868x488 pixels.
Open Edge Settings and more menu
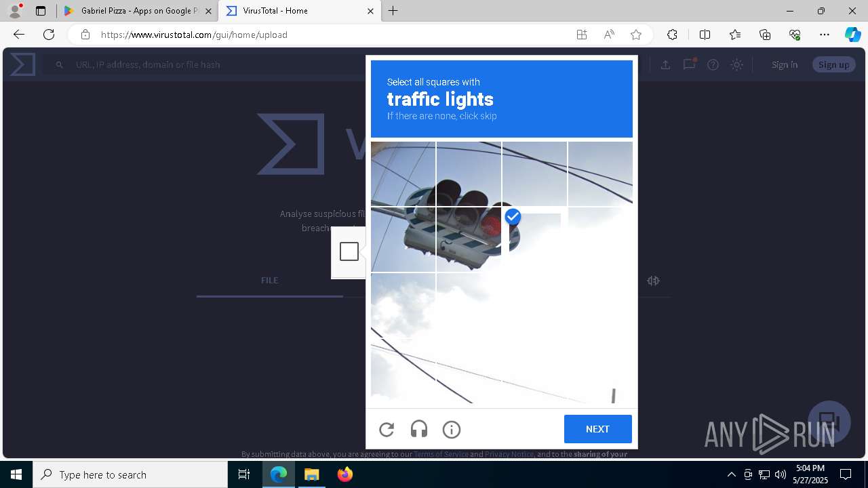pyautogui.click(x=825, y=35)
